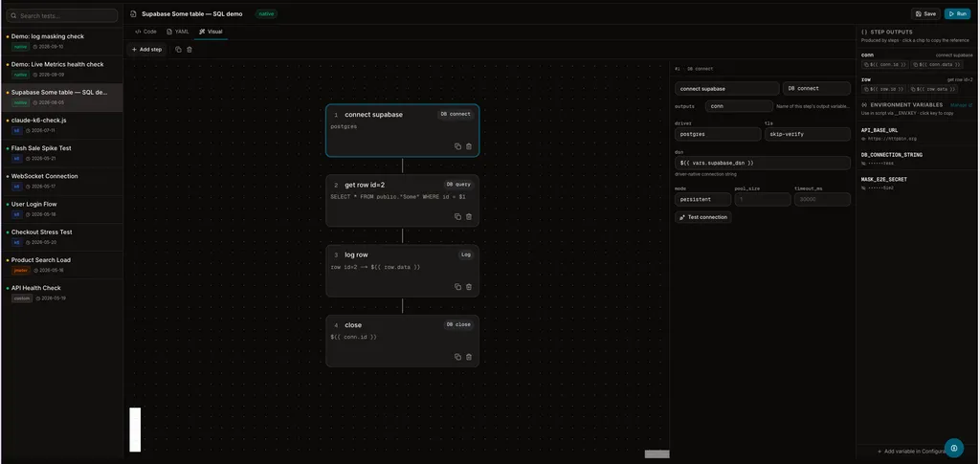Click the native badge near the title
Screen dimensions: 980x464
pyautogui.click(x=266, y=13)
